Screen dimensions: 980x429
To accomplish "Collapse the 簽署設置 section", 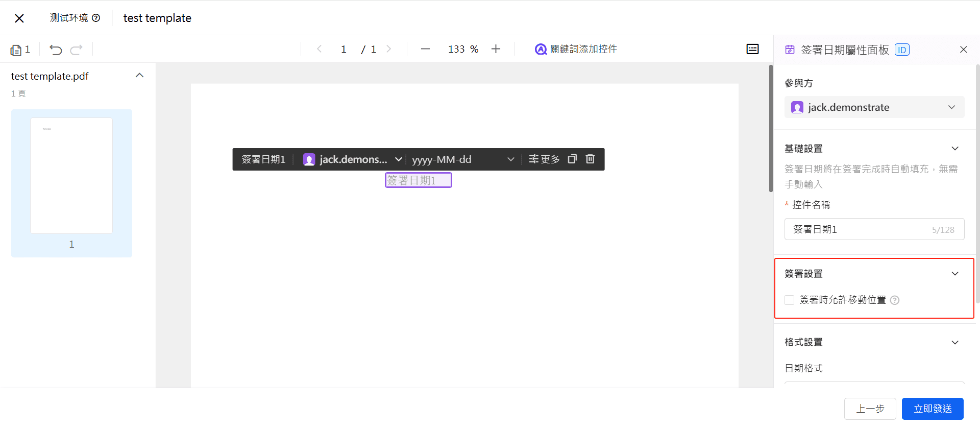I will tap(955, 274).
